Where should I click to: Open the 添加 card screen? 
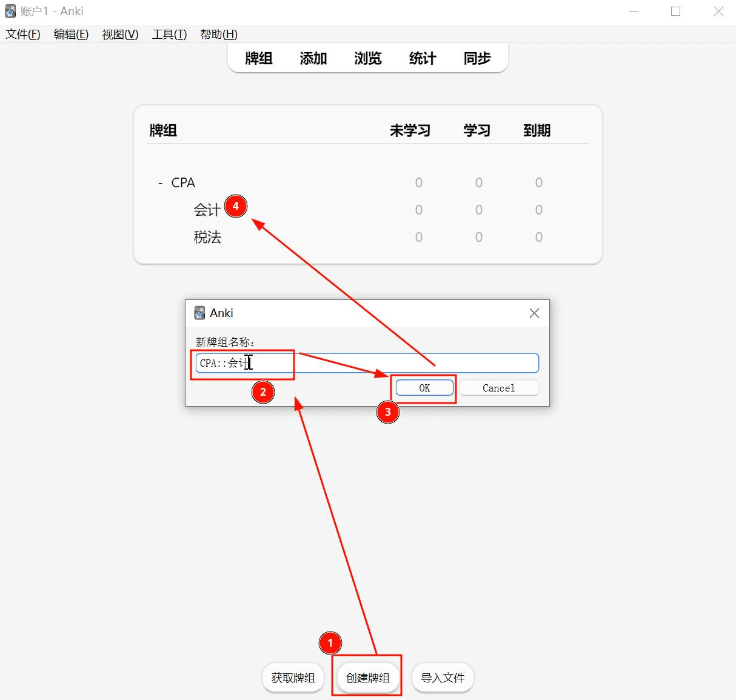[313, 58]
